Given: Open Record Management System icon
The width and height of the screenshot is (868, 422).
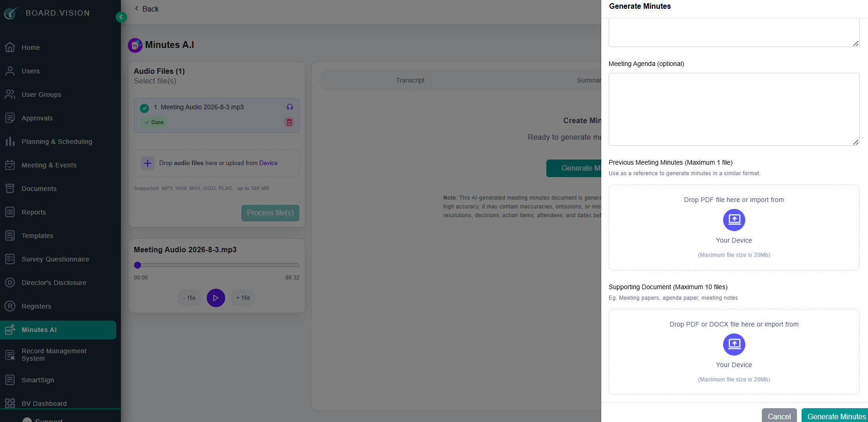Looking at the screenshot, I should pyautogui.click(x=10, y=355).
